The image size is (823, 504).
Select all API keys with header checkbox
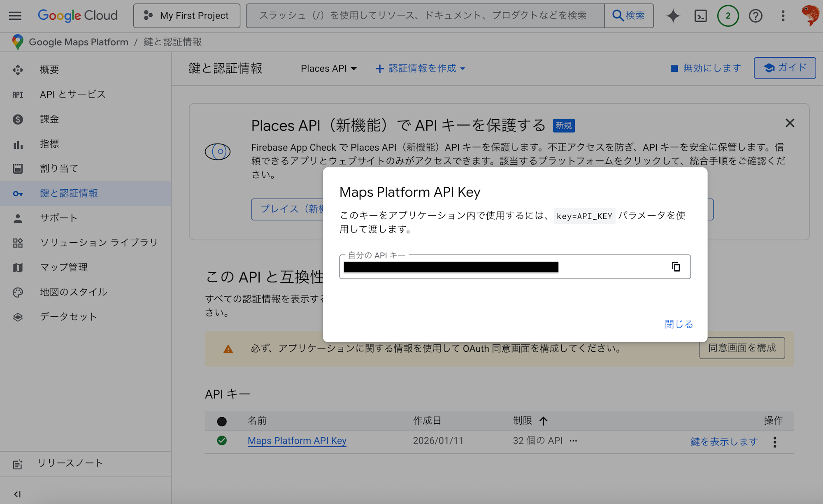click(222, 421)
